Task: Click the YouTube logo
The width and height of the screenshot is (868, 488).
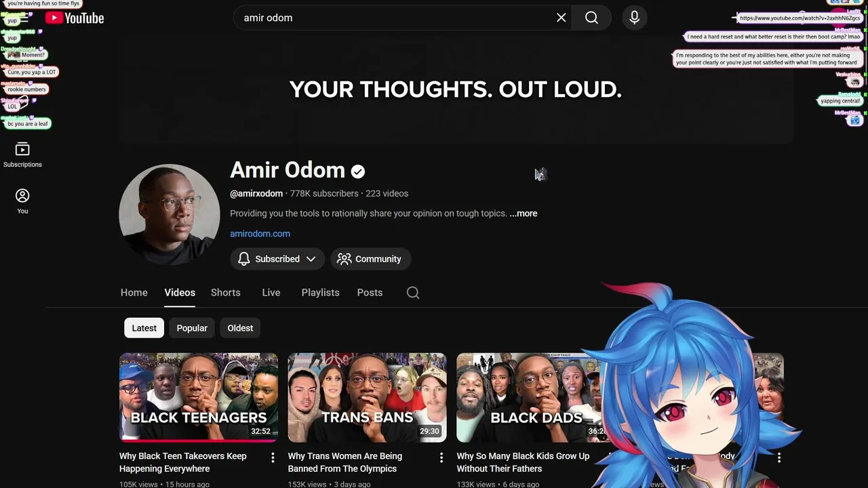Action: 75,18
